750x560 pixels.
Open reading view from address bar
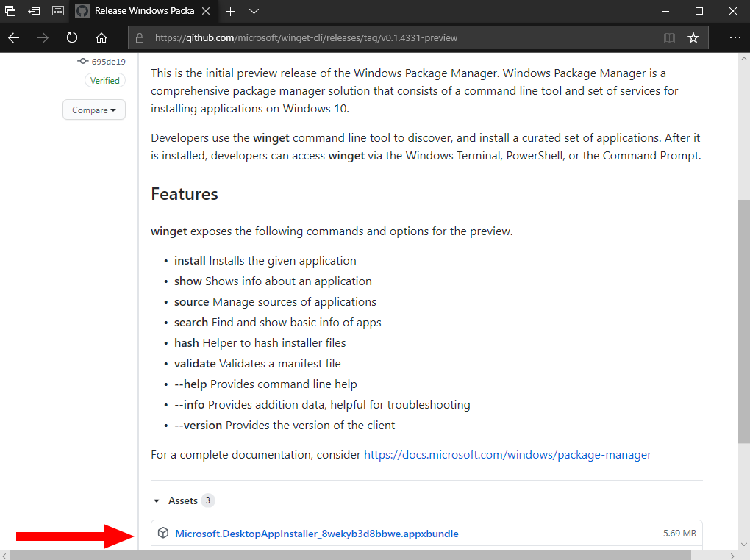(669, 37)
